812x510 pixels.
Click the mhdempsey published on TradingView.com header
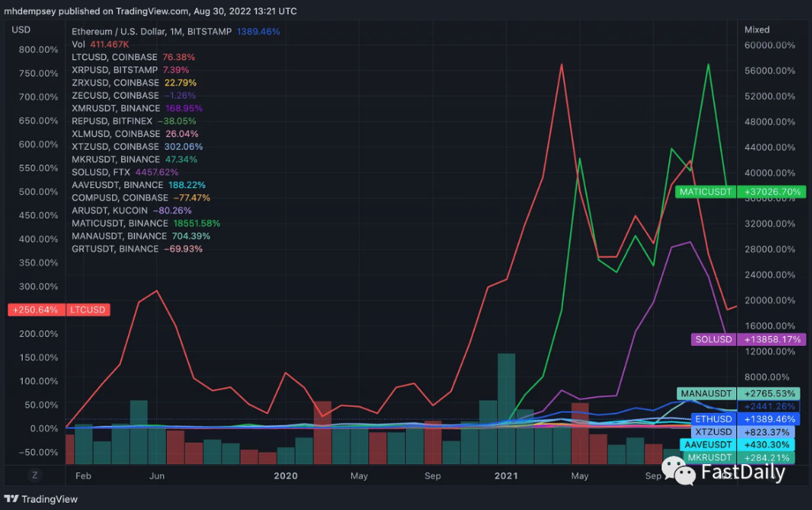(150, 11)
